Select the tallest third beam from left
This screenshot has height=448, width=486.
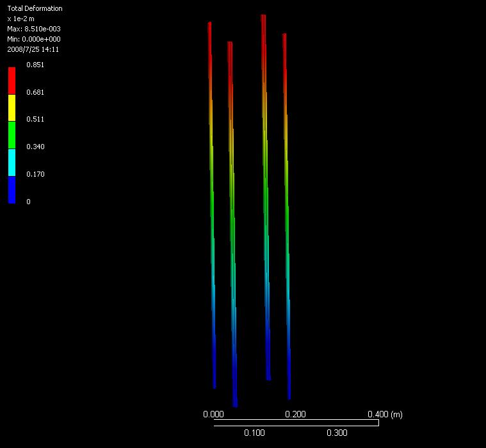pyautogui.click(x=266, y=197)
